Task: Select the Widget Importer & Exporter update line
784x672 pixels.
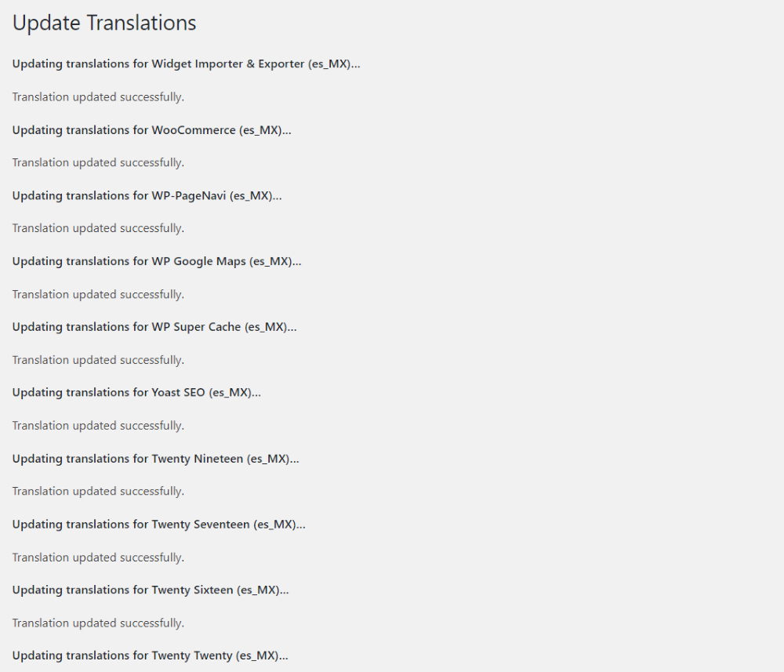Action: coord(186,64)
